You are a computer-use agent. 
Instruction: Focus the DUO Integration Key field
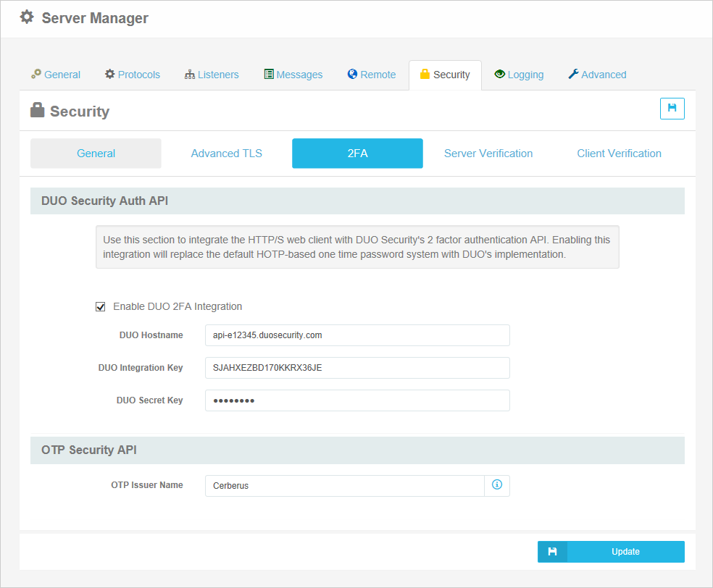[357, 368]
